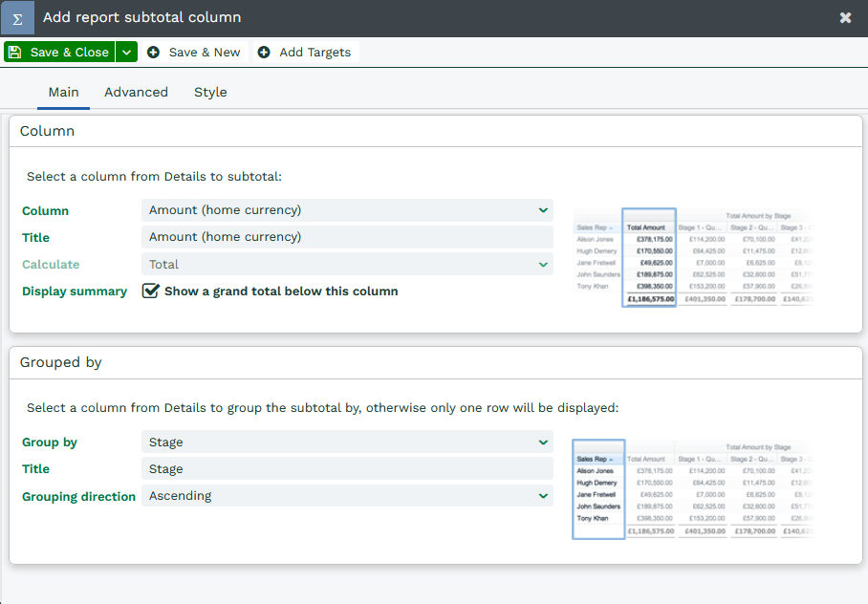Close the Add report subtotal column dialog
This screenshot has height=604, width=868.
tap(845, 18)
